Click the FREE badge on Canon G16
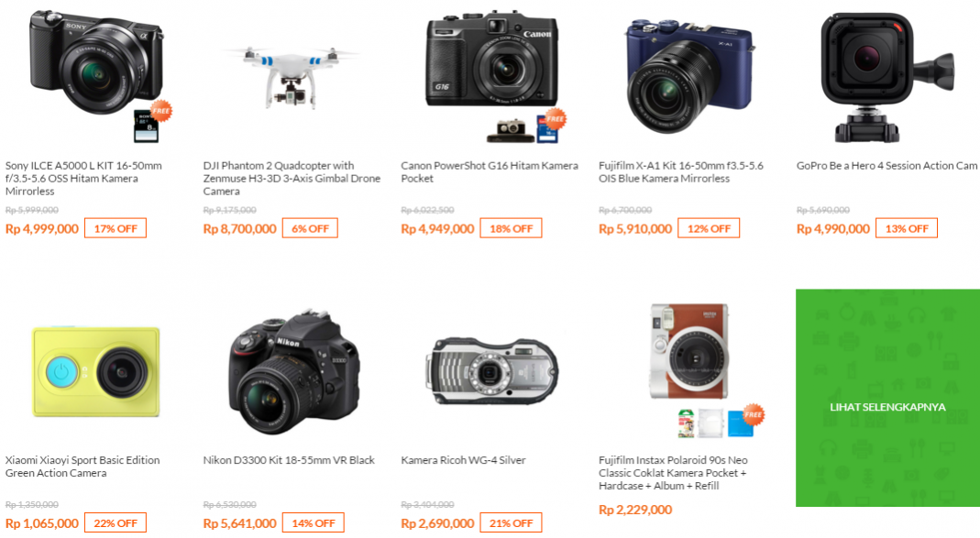The image size is (980, 538). coord(555,119)
